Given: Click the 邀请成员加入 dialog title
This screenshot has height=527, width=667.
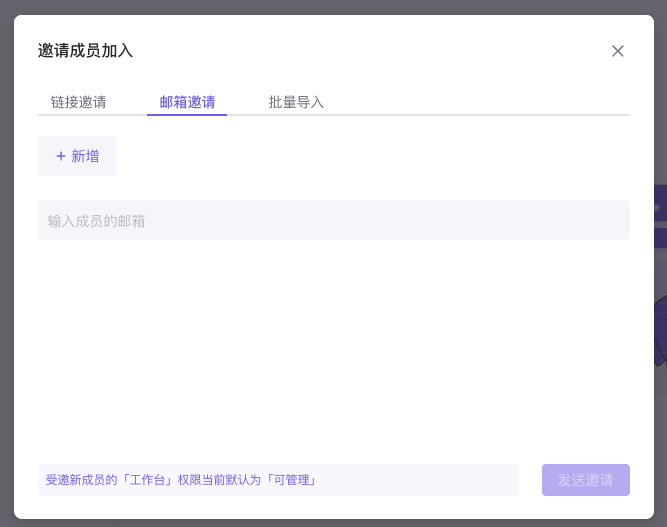Looking at the screenshot, I should coord(85,51).
